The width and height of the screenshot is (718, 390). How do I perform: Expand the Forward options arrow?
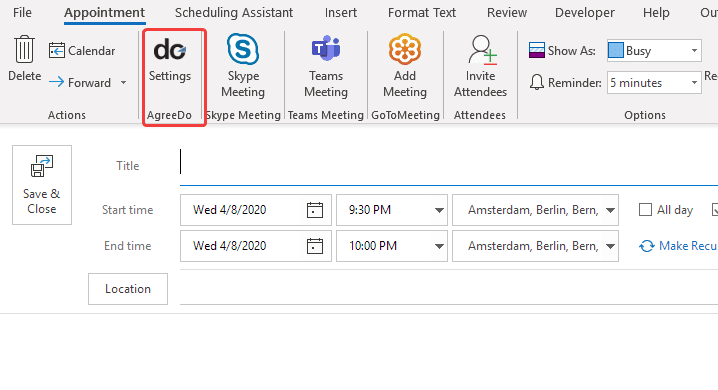coord(124,83)
